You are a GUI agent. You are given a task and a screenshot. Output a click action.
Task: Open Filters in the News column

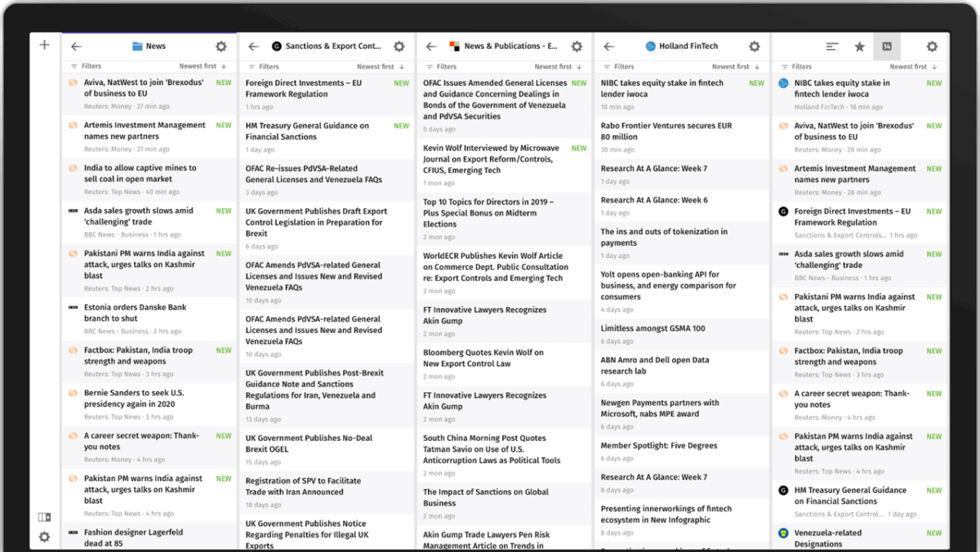pyautogui.click(x=87, y=66)
